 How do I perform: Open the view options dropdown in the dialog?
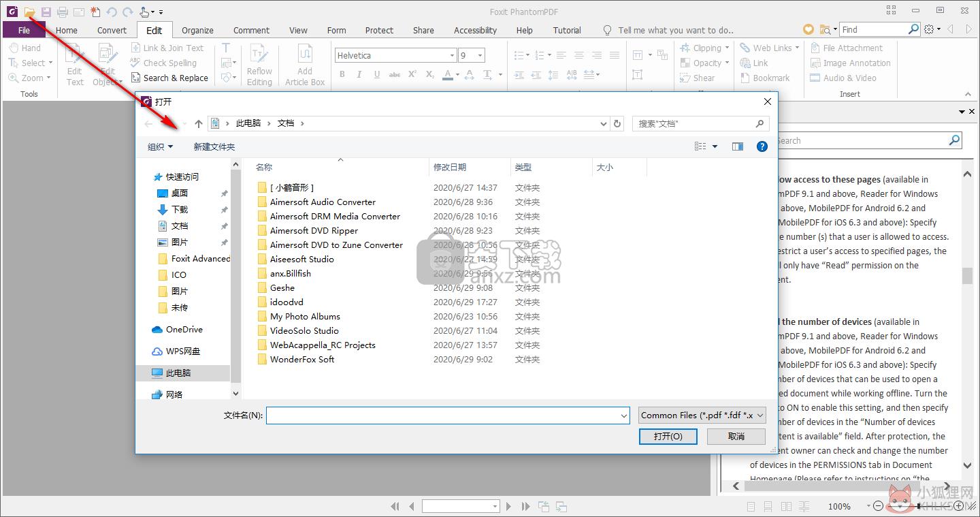[x=715, y=146]
